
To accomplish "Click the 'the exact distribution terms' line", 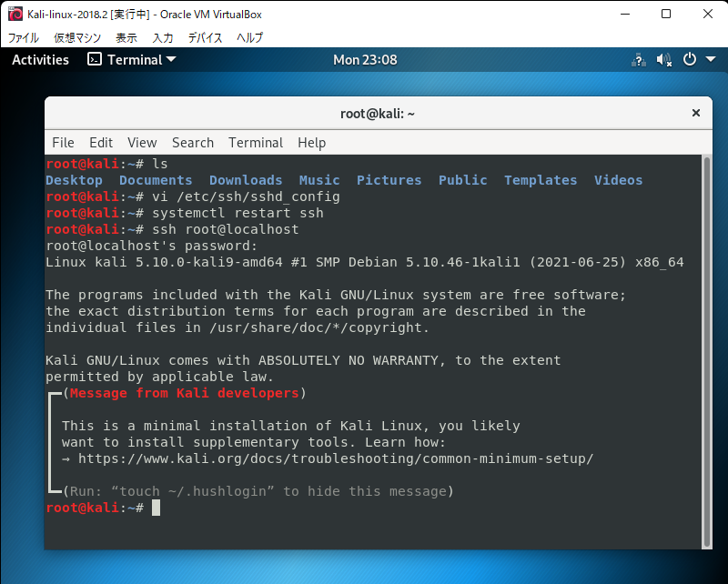I will click(316, 311).
